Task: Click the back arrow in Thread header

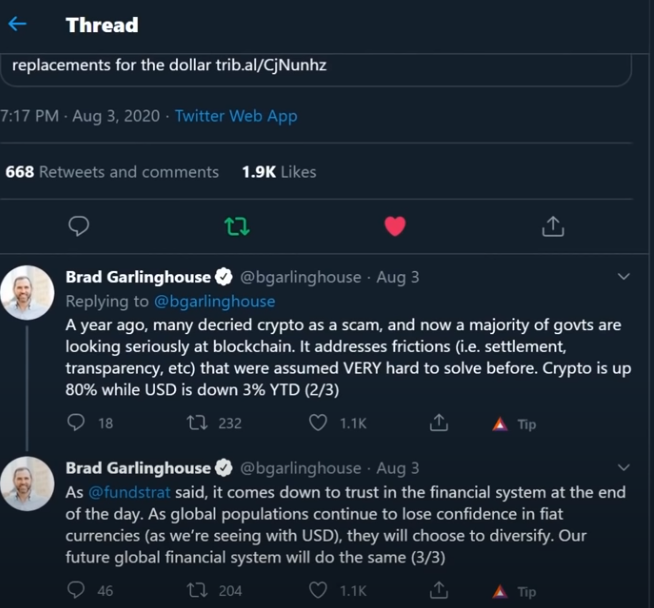Action: pyautogui.click(x=18, y=25)
